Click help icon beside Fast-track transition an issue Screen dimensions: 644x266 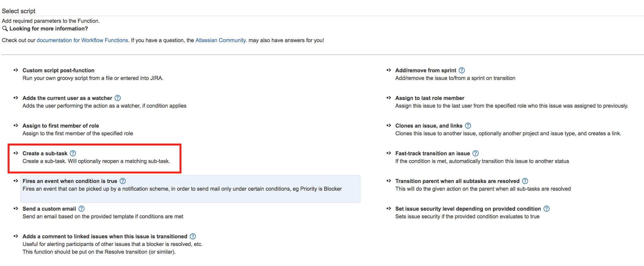point(475,153)
